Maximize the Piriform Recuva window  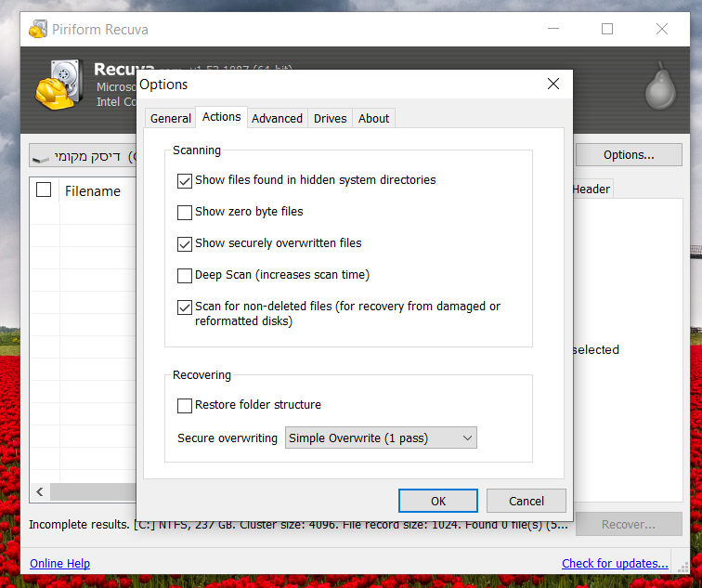607,29
